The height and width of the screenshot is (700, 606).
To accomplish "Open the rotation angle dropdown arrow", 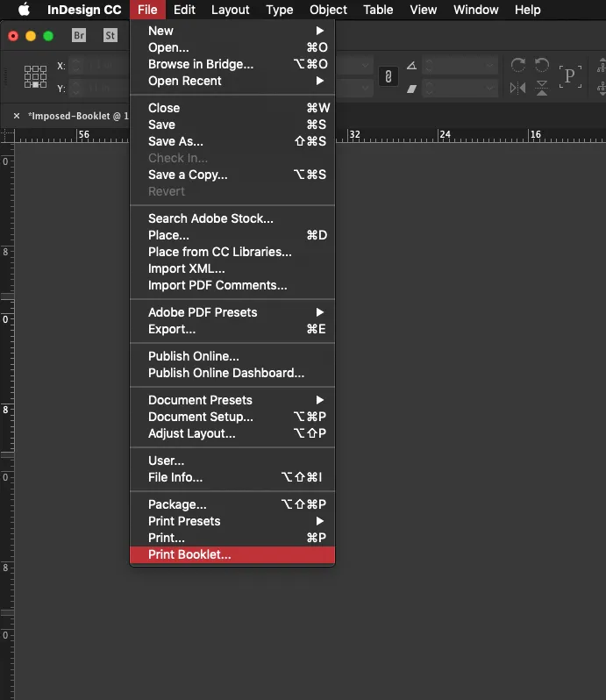I will (489, 66).
